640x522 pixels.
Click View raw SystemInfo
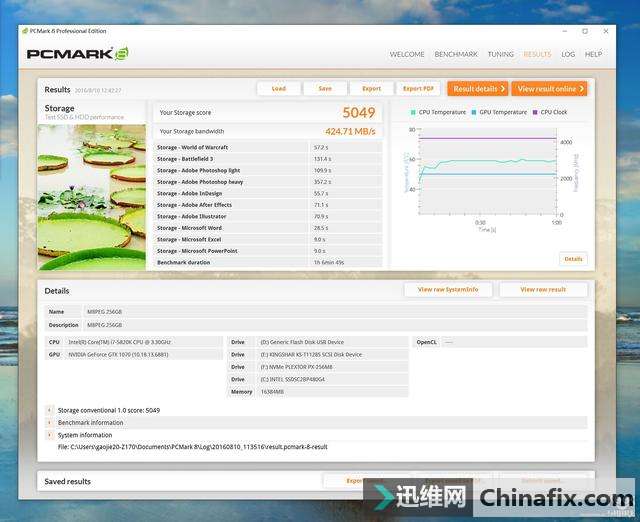tap(448, 289)
